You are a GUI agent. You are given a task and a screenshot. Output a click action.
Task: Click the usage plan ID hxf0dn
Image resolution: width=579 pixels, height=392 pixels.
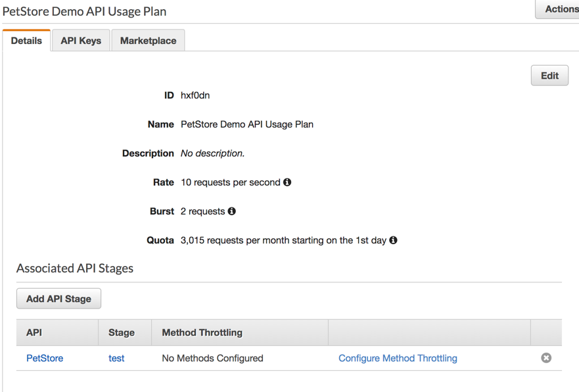coord(195,96)
